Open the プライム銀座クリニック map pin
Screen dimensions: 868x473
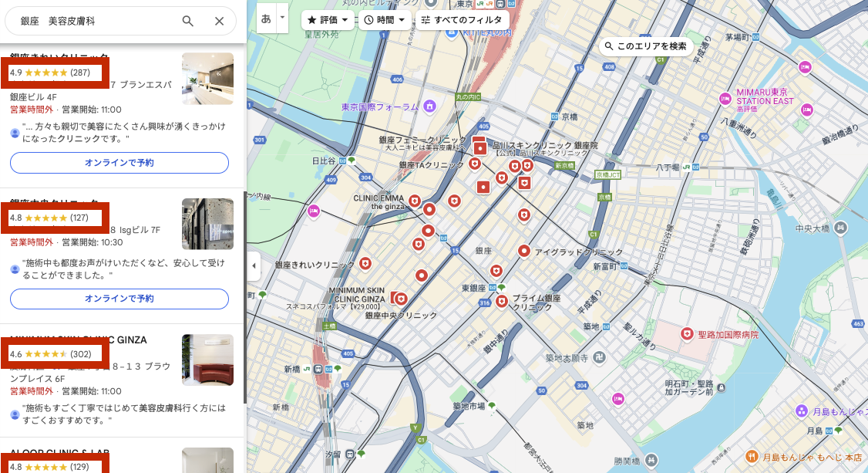[x=502, y=301]
